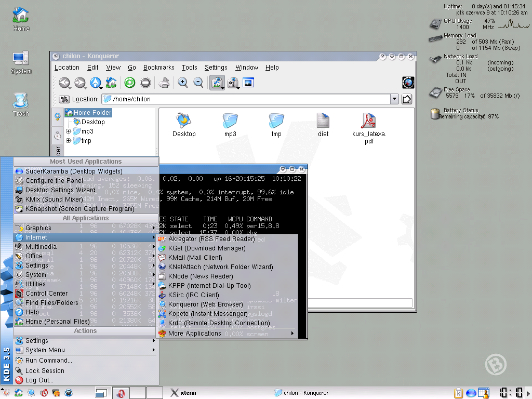Click inside the /home/chilon location field
The width and height of the screenshot is (532, 399).
coord(249,99)
